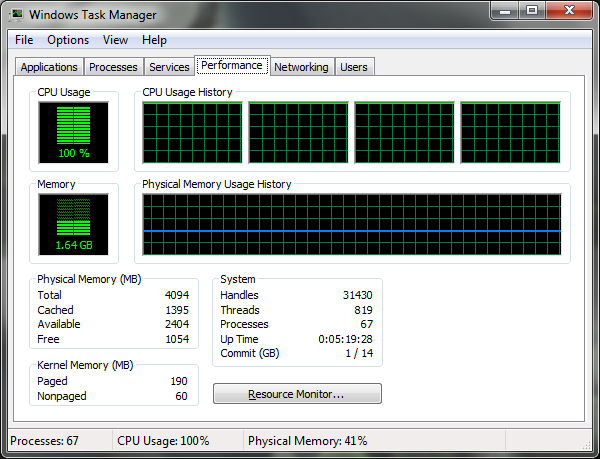The image size is (600, 459).
Task: Click the fourth CPU Usage History graph
Action: [x=510, y=132]
